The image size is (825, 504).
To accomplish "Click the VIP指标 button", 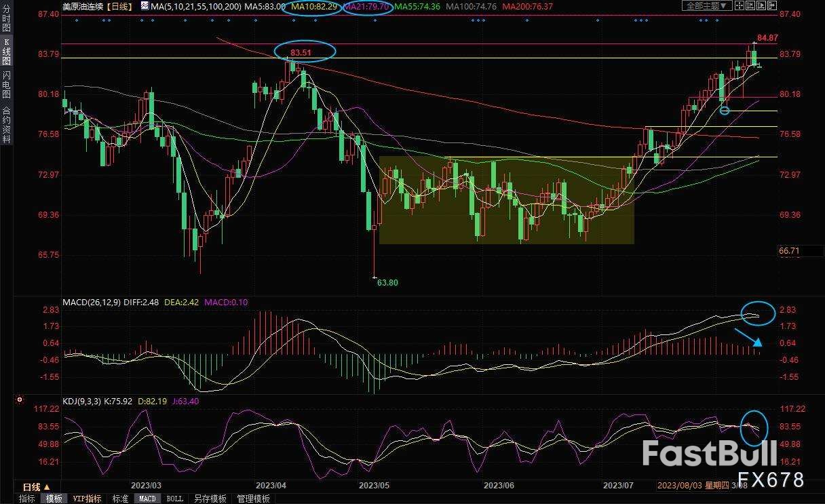I will point(87,499).
